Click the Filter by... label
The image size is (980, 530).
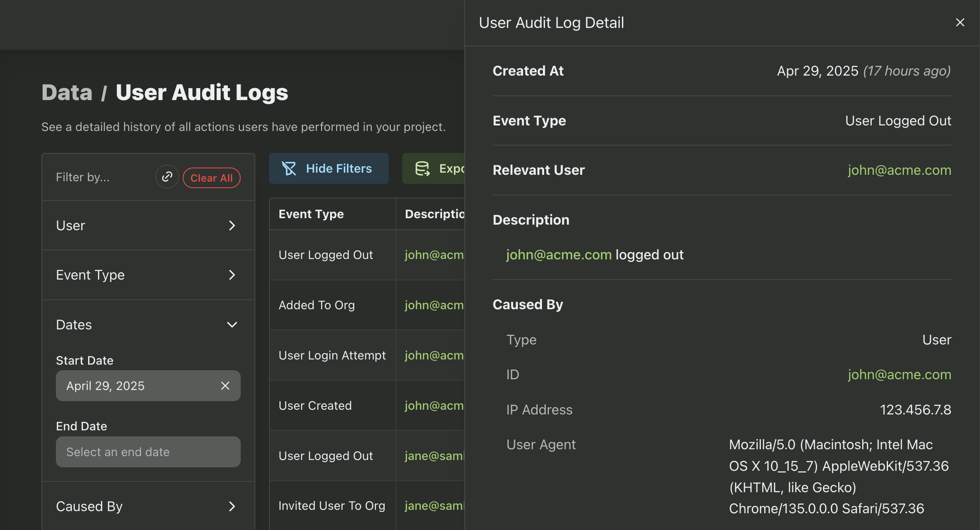(x=83, y=177)
